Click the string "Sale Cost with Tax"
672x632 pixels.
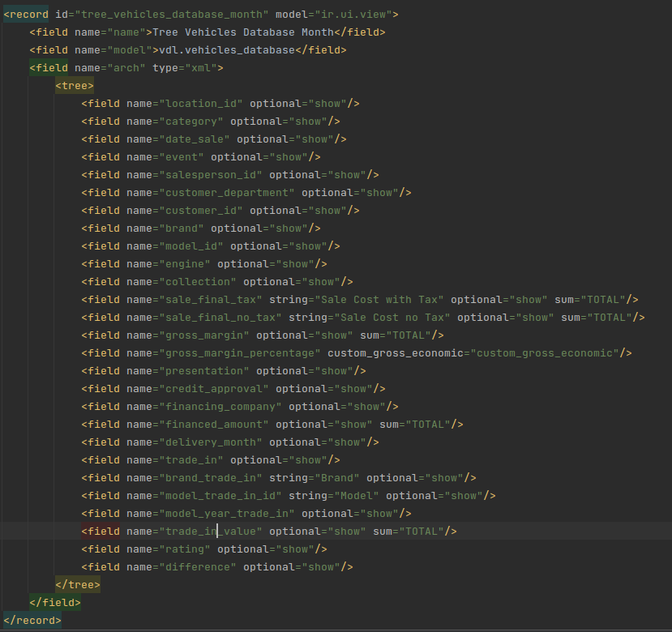click(379, 300)
